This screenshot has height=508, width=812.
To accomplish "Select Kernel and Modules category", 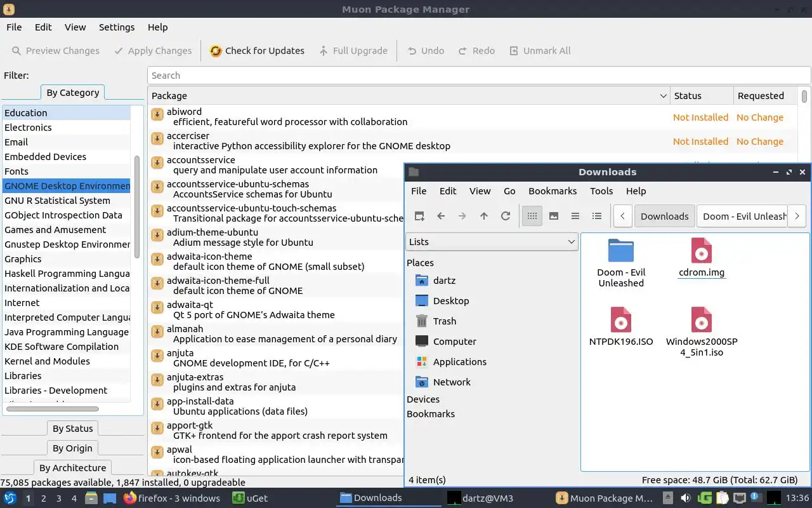I will point(66,361).
